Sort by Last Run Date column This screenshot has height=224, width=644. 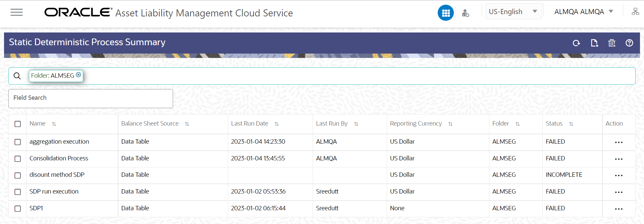point(277,124)
